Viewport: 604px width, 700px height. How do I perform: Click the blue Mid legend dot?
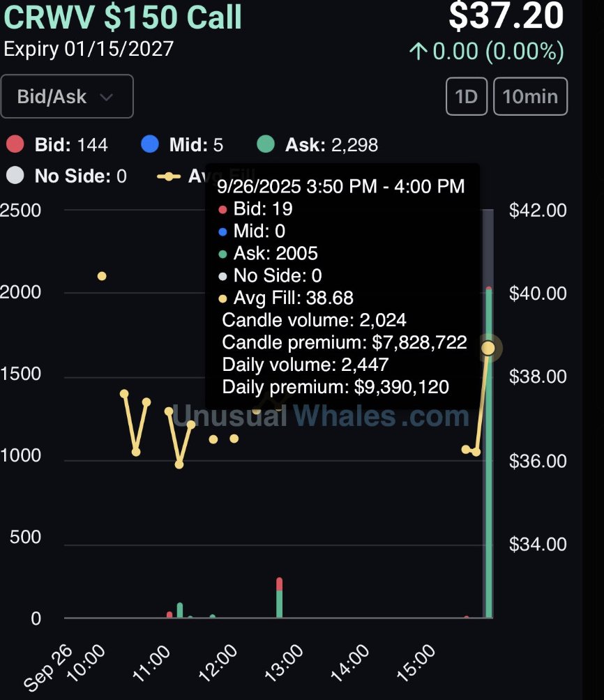point(149,145)
